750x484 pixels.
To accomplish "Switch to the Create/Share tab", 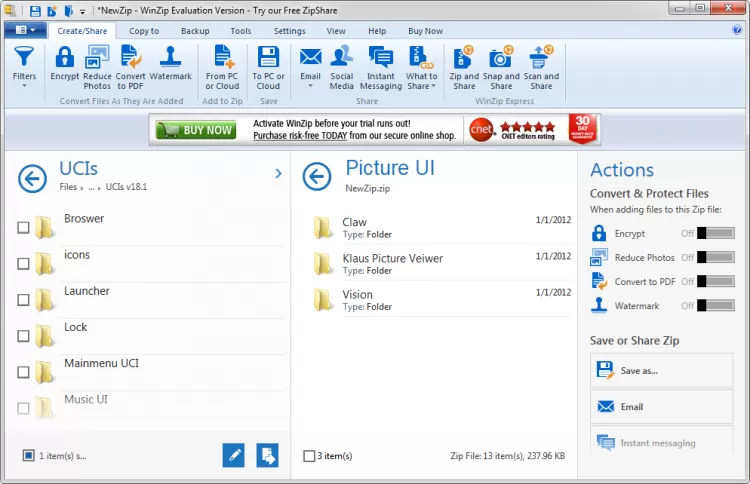I will (x=82, y=31).
